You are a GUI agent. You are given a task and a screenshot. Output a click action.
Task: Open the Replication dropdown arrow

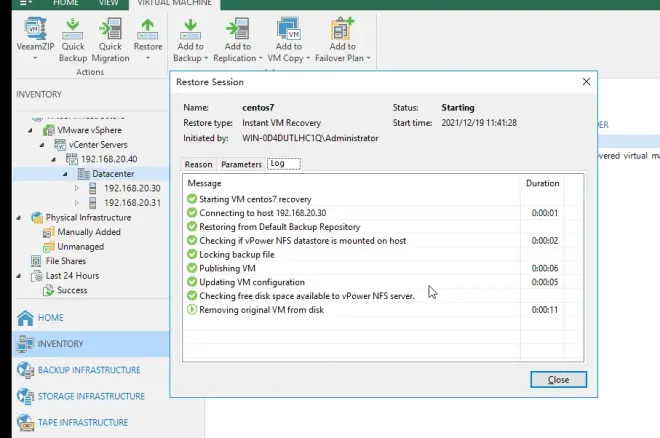pyautogui.click(x=261, y=58)
